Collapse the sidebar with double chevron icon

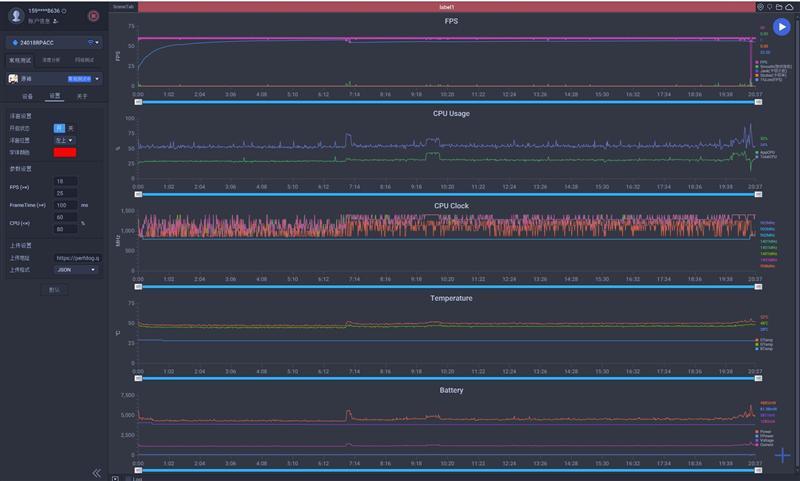(96, 473)
